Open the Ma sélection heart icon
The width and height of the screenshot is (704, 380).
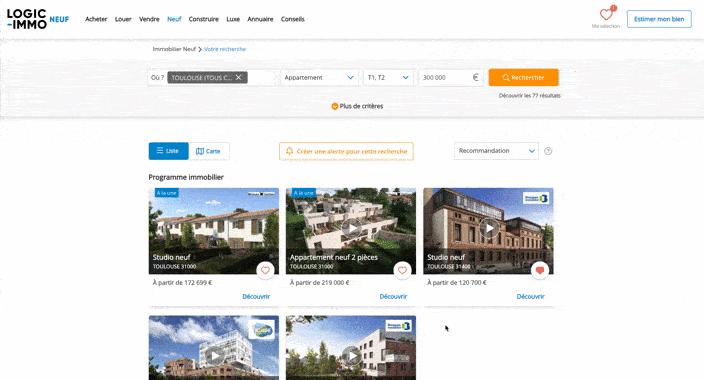(606, 15)
